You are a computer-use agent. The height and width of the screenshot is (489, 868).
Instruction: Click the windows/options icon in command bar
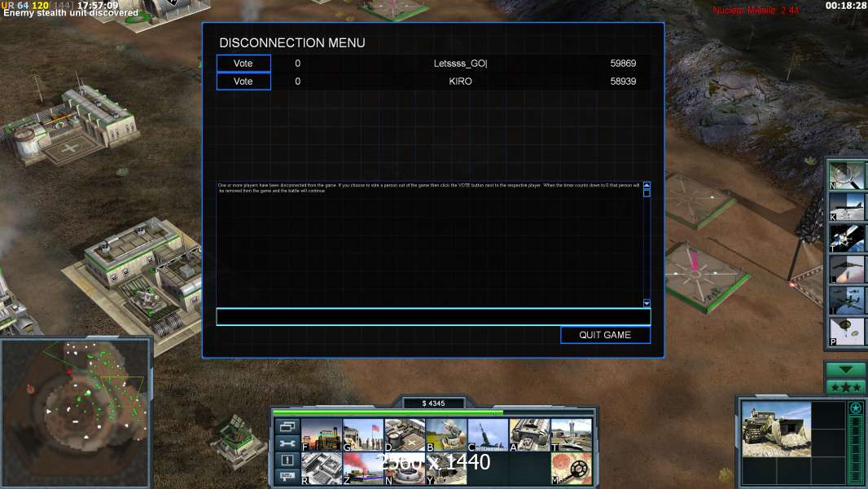pos(287,426)
